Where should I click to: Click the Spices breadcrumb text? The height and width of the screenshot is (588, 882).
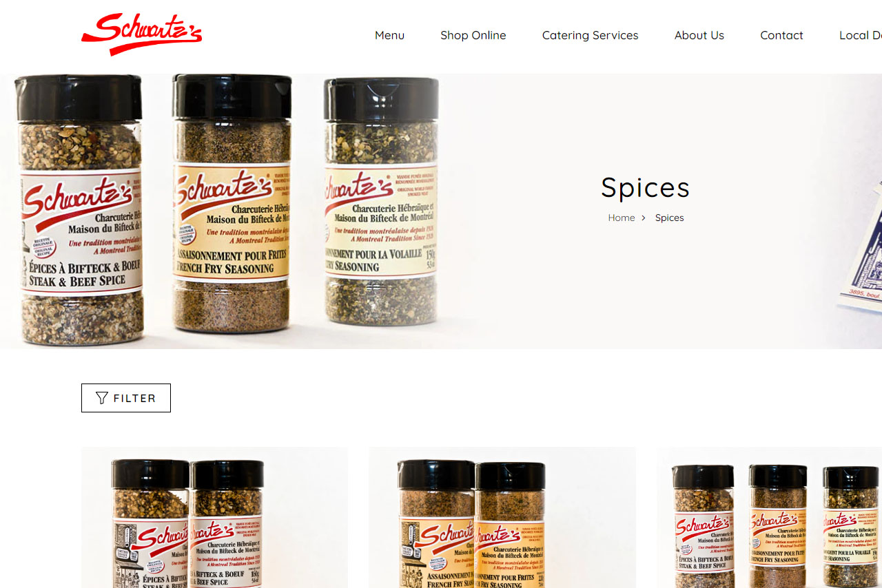(x=669, y=218)
